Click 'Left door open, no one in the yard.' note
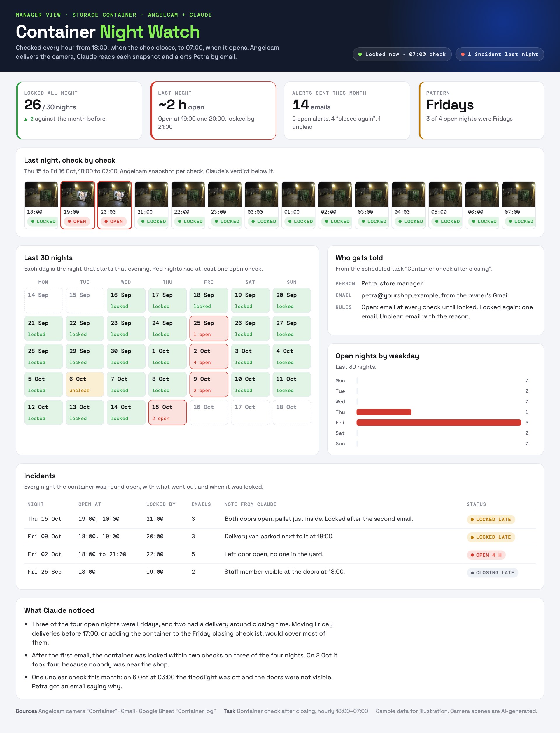Image resolution: width=560 pixels, height=733 pixels. (274, 554)
